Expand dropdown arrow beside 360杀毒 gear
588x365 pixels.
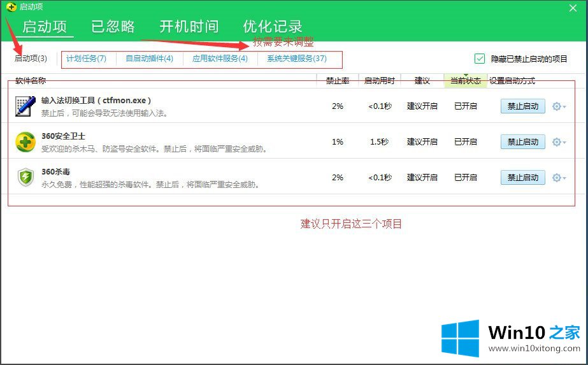point(564,178)
